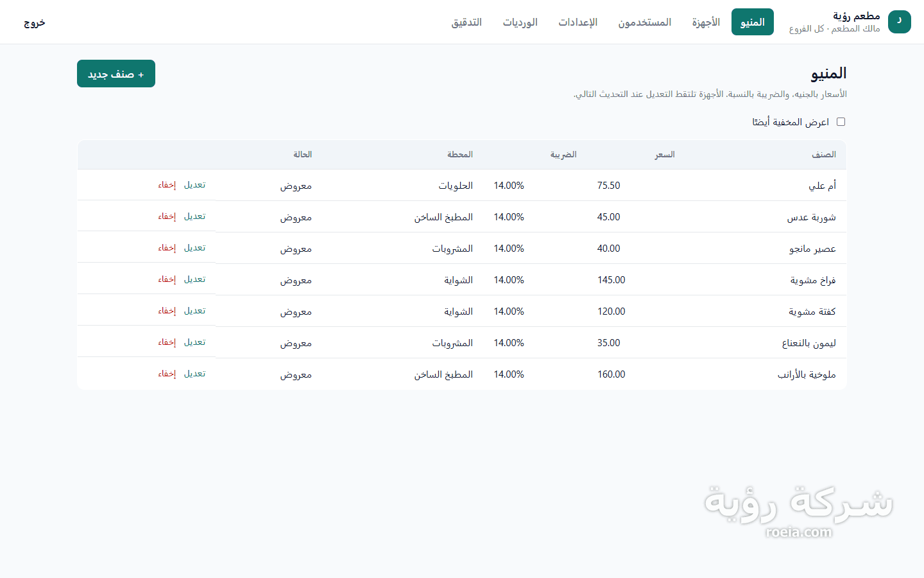Screen dimensions: 924x578
Task: Click the خروج logout button
Action: [x=35, y=22]
